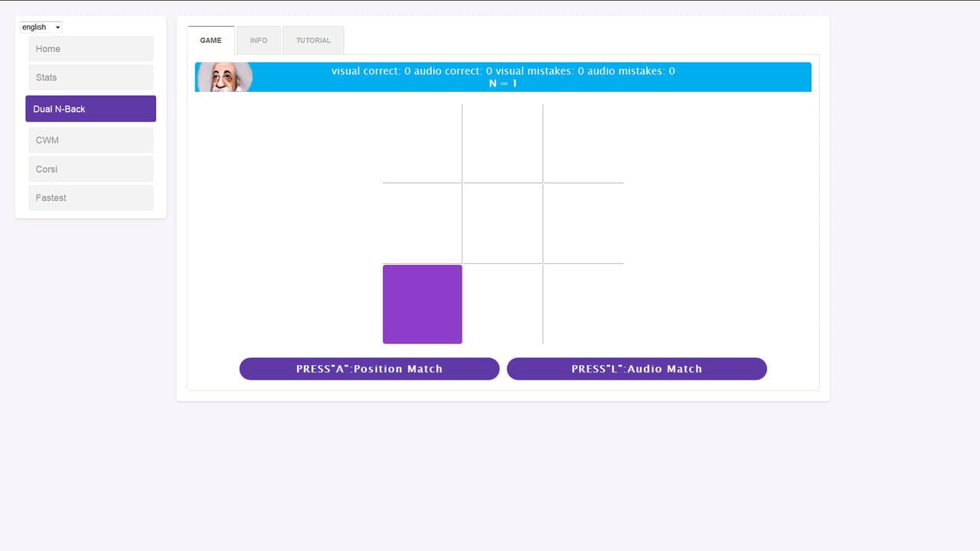Select Dual N-Back in sidebar

coord(90,109)
